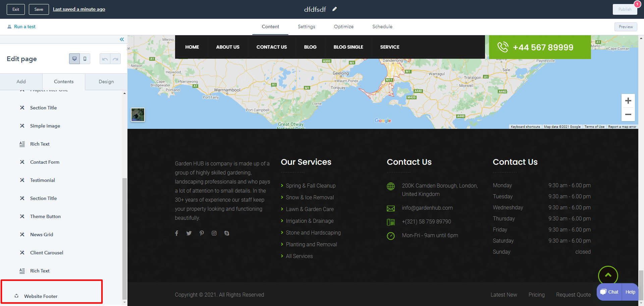Switch to desktop view icon

pos(74,59)
